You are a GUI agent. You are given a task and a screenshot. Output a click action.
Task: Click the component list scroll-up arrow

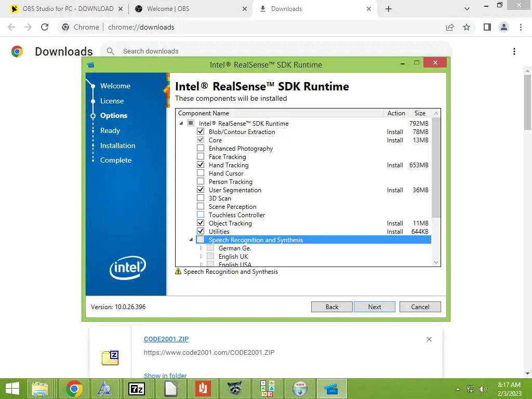pos(436,113)
